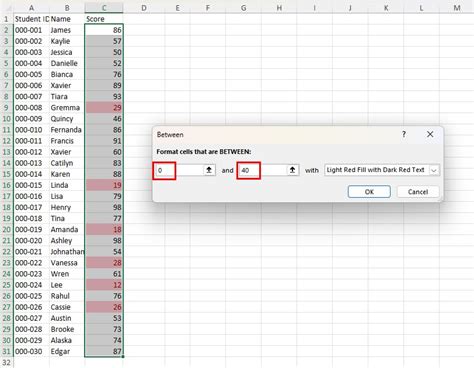This screenshot has height=368, width=474.
Task: Select the cell with name Karen
Action: point(67,174)
